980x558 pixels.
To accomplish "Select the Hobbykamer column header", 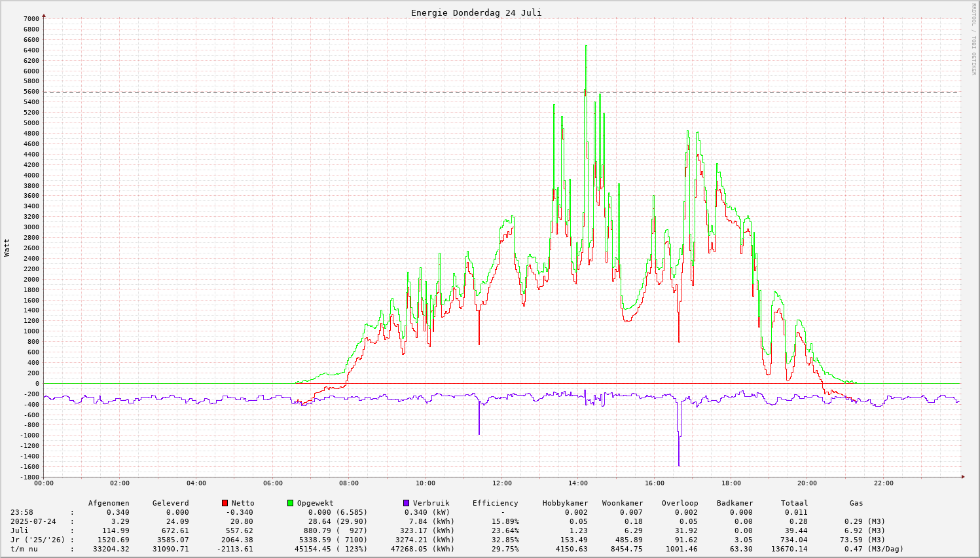I will pos(565,503).
